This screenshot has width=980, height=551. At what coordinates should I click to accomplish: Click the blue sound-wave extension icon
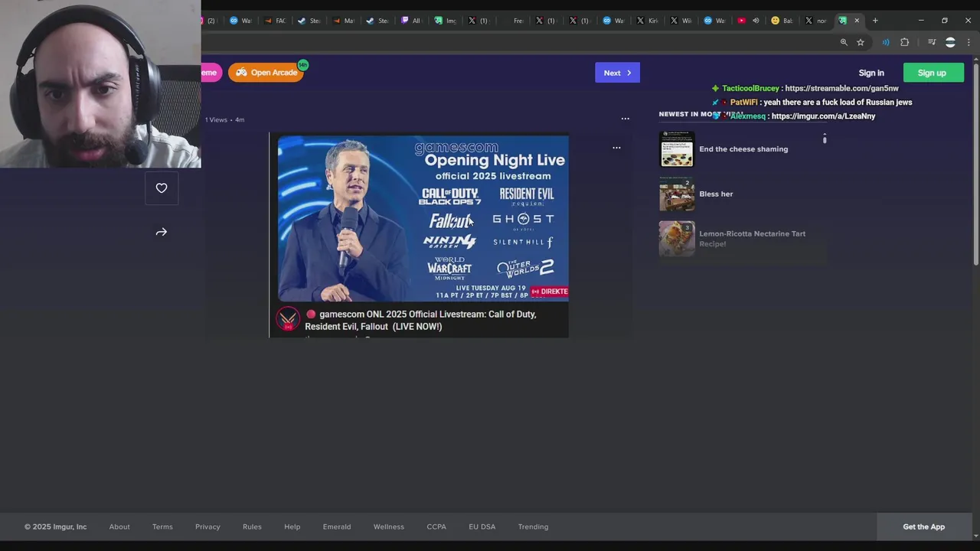[x=886, y=42]
